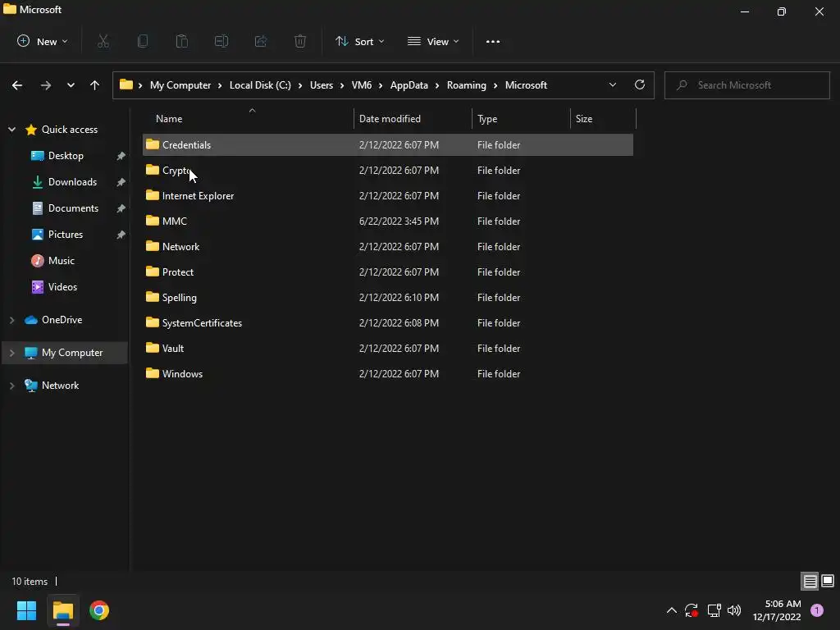
Task: Click the Copy icon in toolbar
Action: coord(143,41)
